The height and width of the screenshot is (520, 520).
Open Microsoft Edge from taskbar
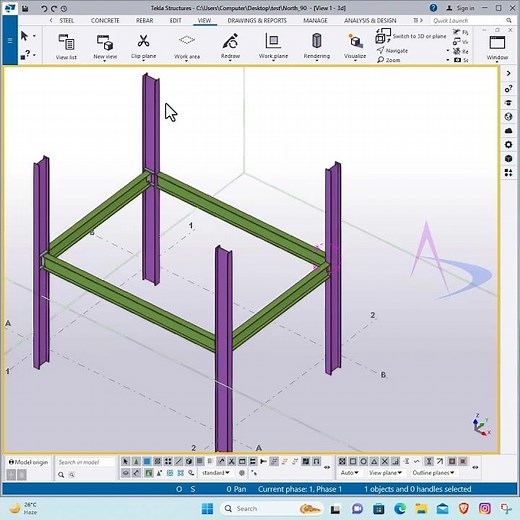click(x=400, y=509)
